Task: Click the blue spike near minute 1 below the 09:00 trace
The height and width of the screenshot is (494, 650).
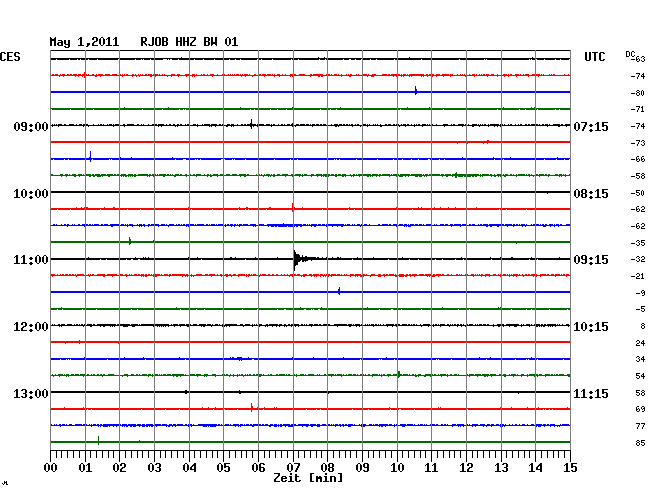Action: [x=90, y=157]
